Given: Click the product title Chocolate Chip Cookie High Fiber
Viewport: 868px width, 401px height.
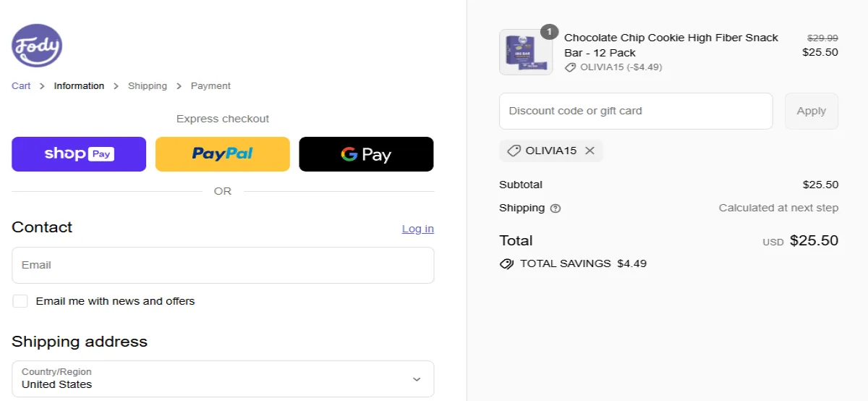Looking at the screenshot, I should 671,45.
